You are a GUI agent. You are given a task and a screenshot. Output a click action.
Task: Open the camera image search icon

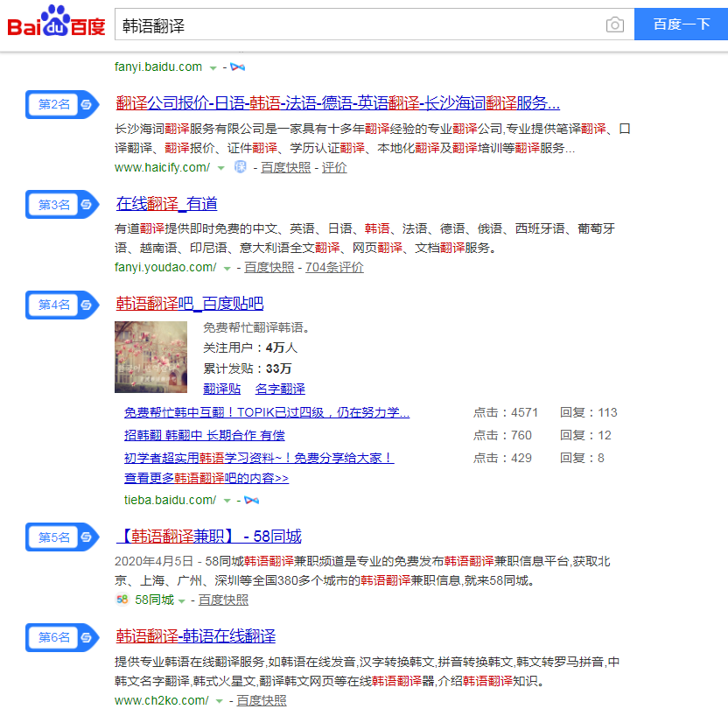(615, 25)
